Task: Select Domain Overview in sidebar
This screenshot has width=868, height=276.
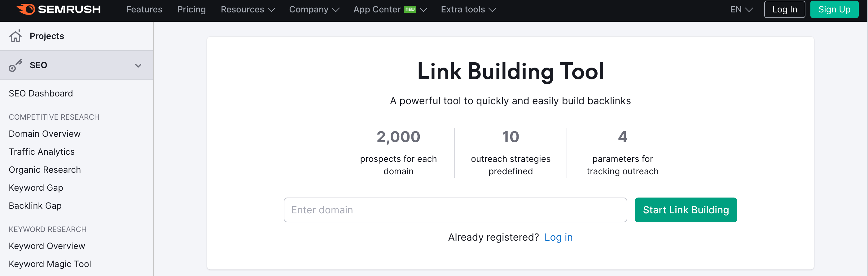Action: (45, 134)
